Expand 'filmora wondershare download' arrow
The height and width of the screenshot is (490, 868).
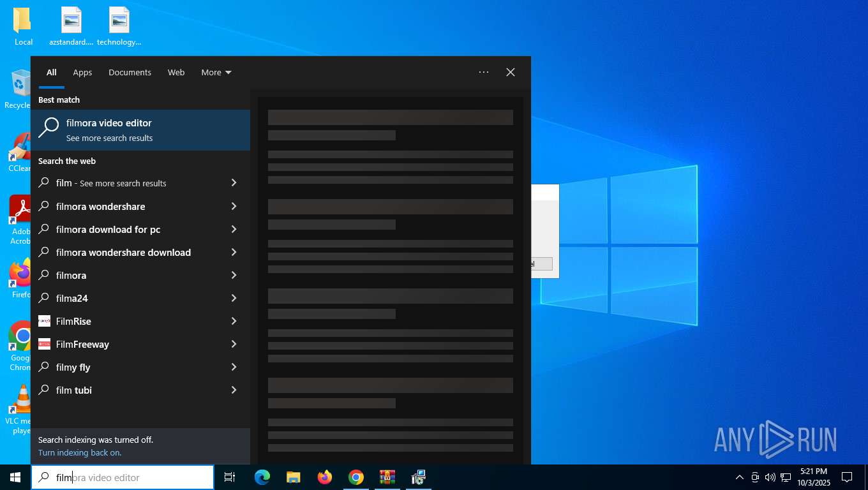click(234, 252)
